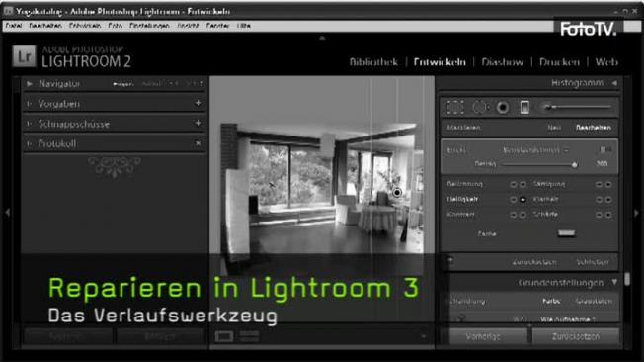644x362 pixels.
Task: Switch to Before/After view in toolbar
Action: click(x=249, y=336)
